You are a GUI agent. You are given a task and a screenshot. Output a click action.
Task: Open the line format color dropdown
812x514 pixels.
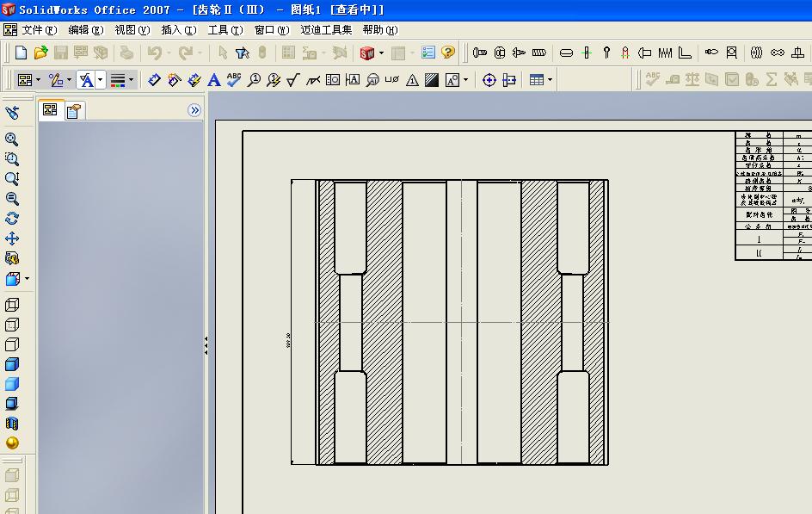click(131, 80)
